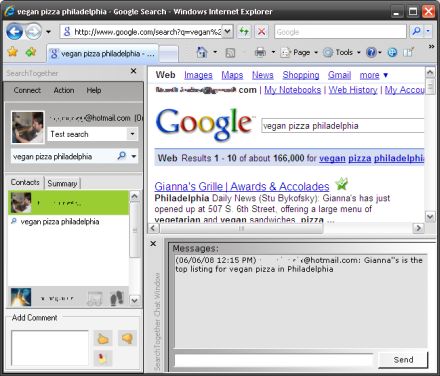Open the Maps link on Google
440x376 pixels.
[x=232, y=75]
